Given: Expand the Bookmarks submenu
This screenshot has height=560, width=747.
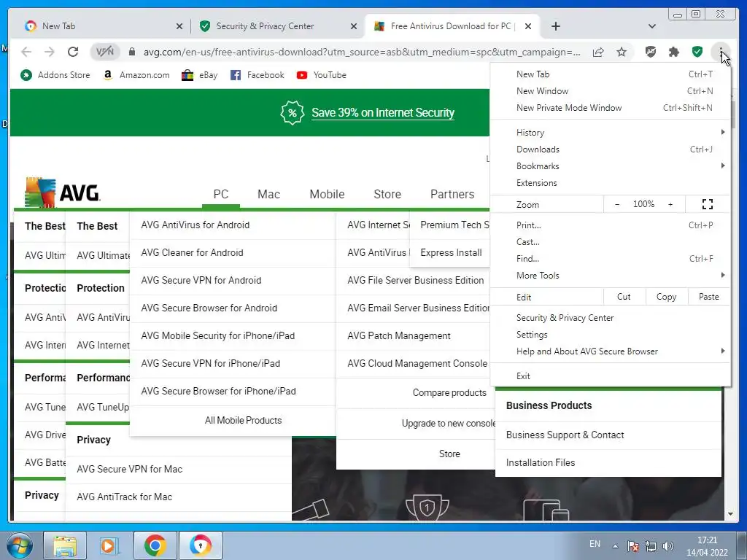Looking at the screenshot, I should (x=610, y=166).
